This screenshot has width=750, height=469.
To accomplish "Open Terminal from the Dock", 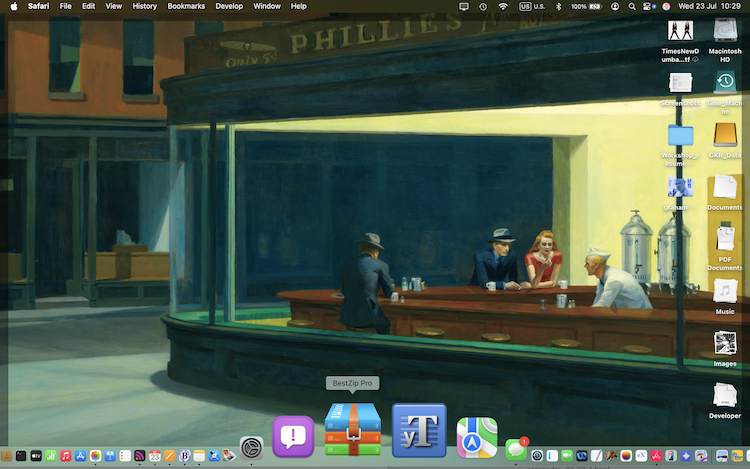I will click(21, 456).
